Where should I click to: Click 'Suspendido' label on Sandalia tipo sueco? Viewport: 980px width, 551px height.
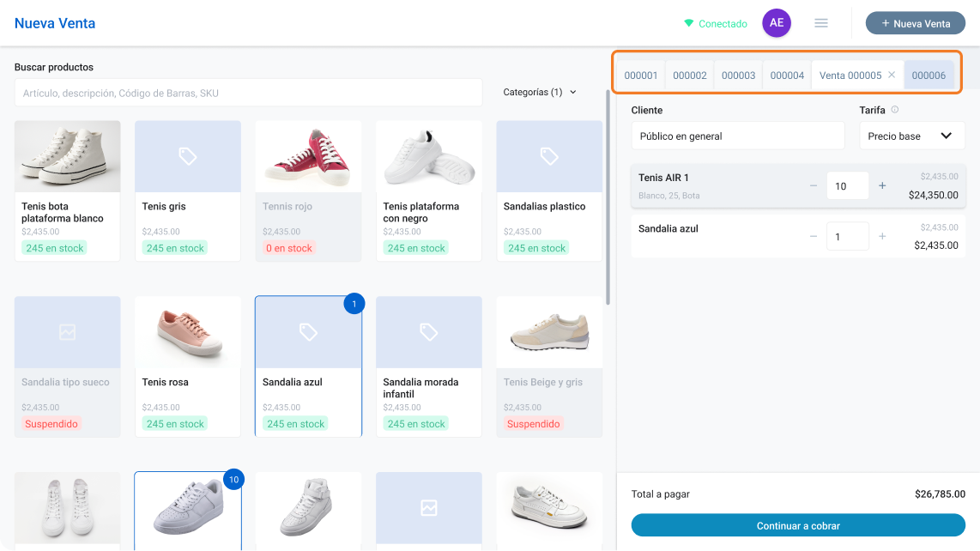click(x=51, y=423)
